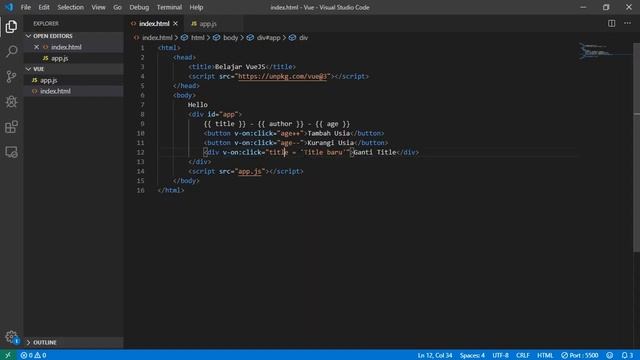The height and width of the screenshot is (360, 640).
Task: Click line number 12 in gutter
Action: pos(140,152)
